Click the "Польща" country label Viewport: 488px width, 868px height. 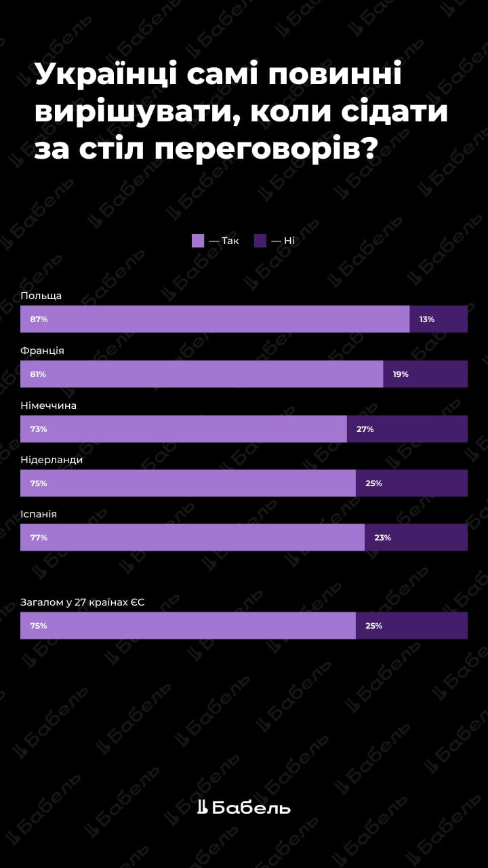coord(41,296)
